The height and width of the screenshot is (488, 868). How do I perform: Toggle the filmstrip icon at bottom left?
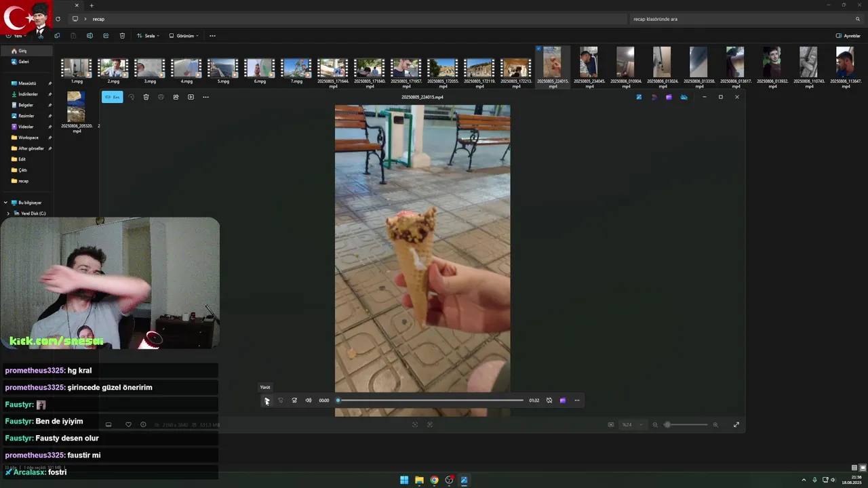pos(108,425)
